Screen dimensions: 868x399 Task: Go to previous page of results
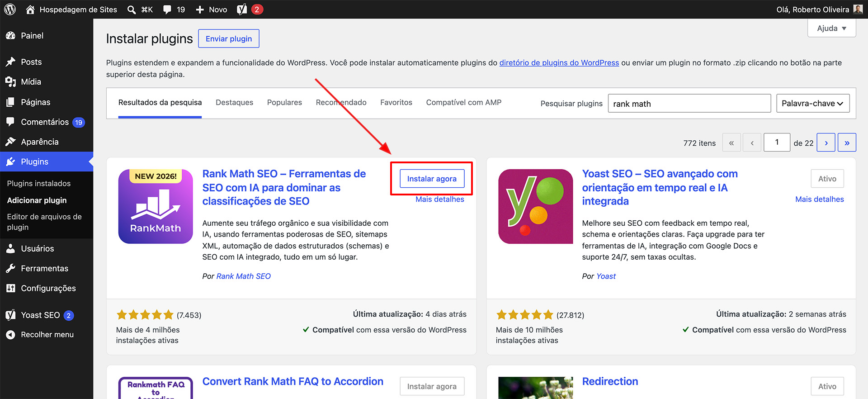tap(752, 142)
